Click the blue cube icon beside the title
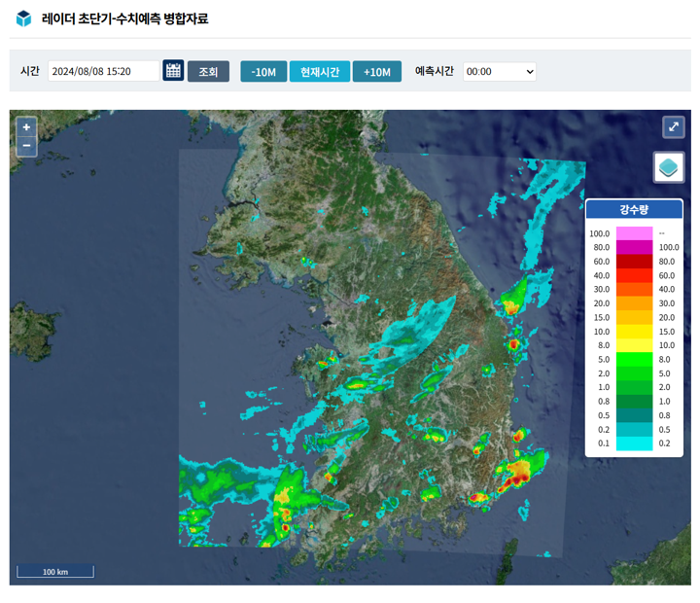This screenshot has width=700, height=603. tap(23, 18)
